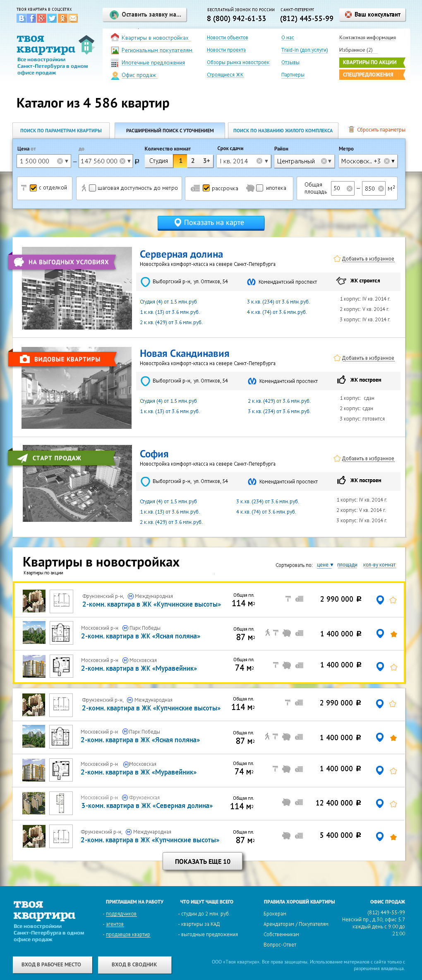The width and height of the screenshot is (422, 980).
Task: Clear the area maximum value 850
Action: pos(381,189)
